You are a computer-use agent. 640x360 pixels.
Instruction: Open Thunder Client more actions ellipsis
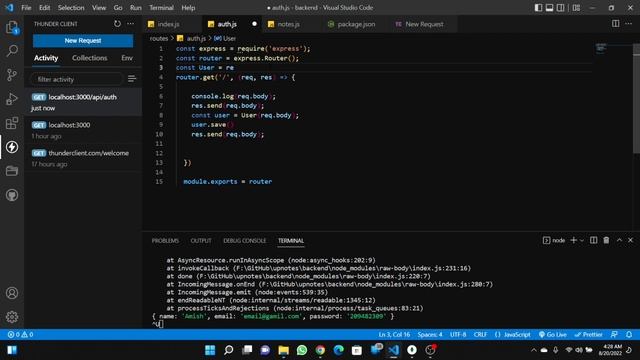[x=131, y=24]
